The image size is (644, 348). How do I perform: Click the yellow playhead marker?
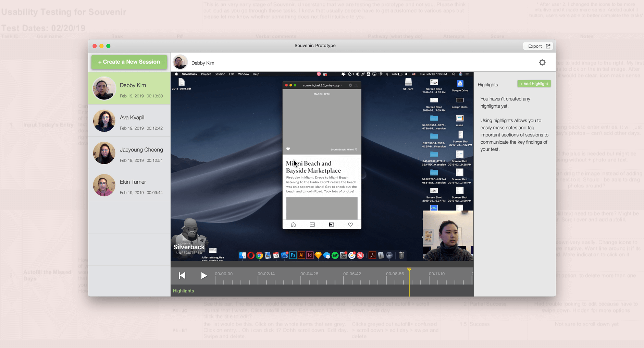point(409,269)
